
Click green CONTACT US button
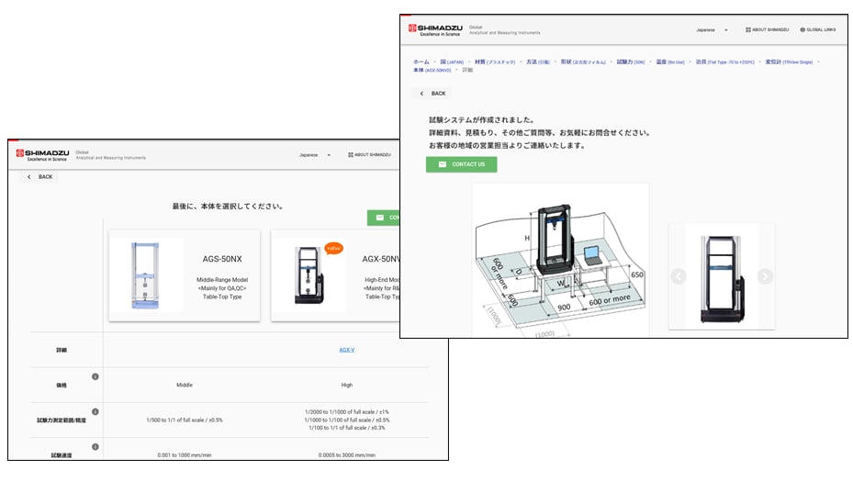461,164
